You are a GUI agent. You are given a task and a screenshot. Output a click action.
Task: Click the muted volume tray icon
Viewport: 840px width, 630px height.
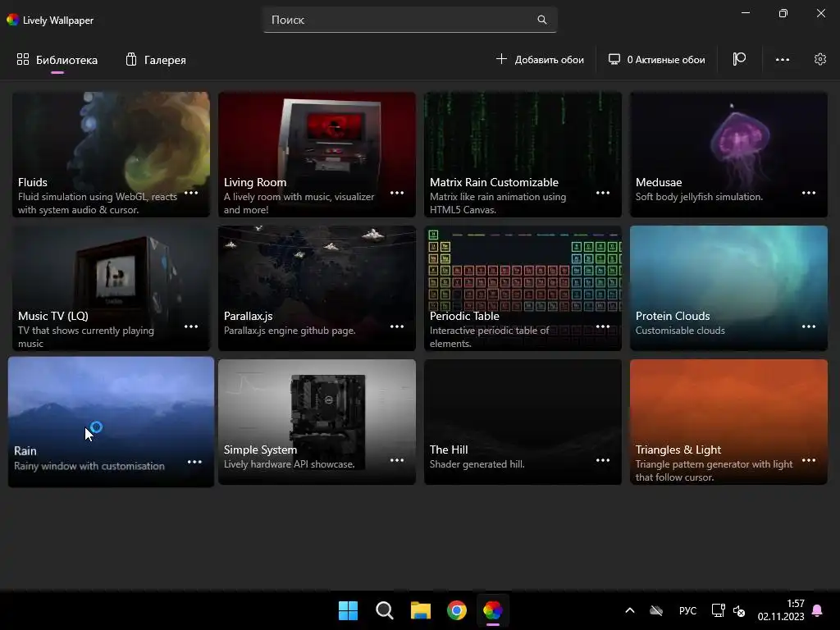739,610
